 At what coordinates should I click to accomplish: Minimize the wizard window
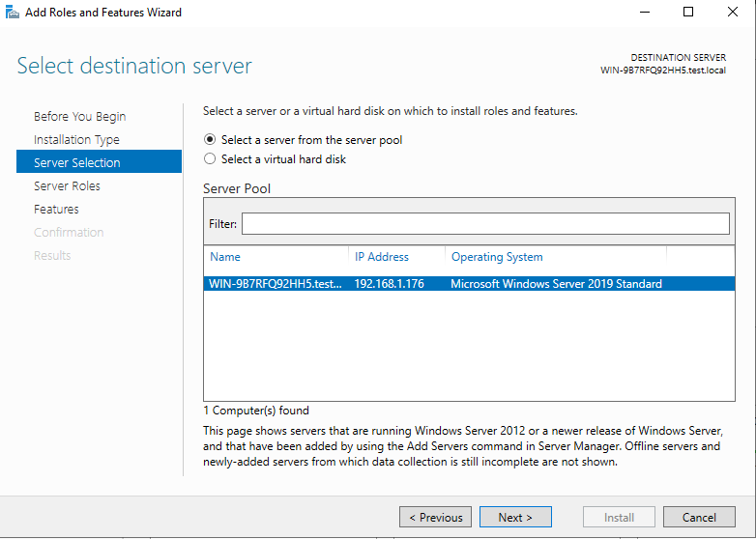click(644, 13)
